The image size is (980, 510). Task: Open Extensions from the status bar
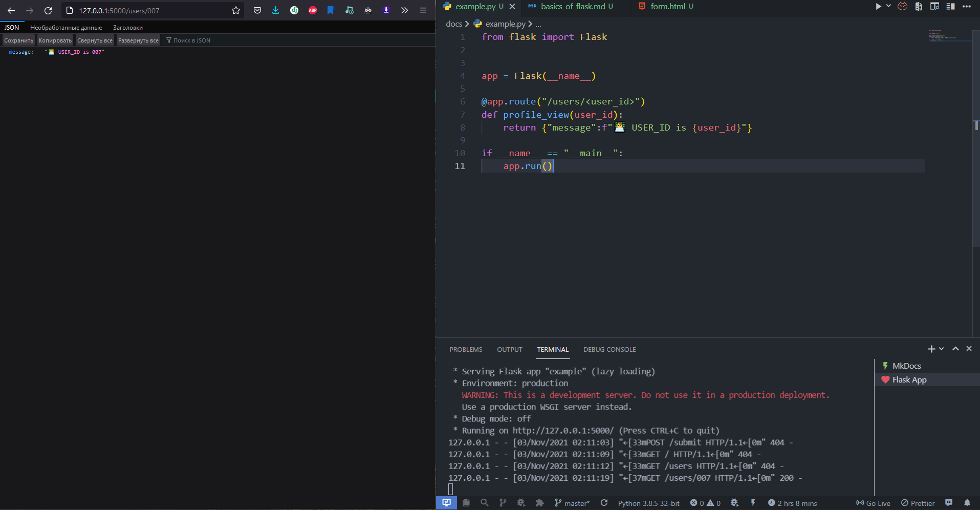539,503
